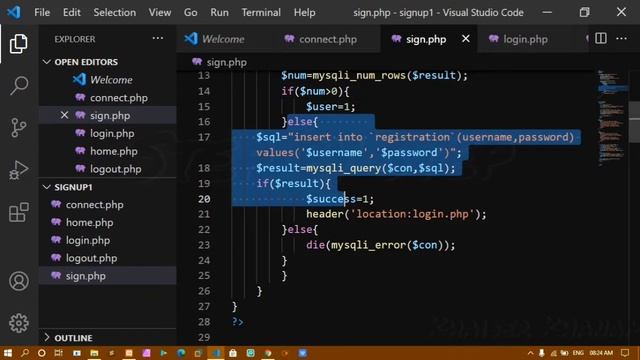
Task: Click ENG language indicator in tray
Action: pos(578,353)
